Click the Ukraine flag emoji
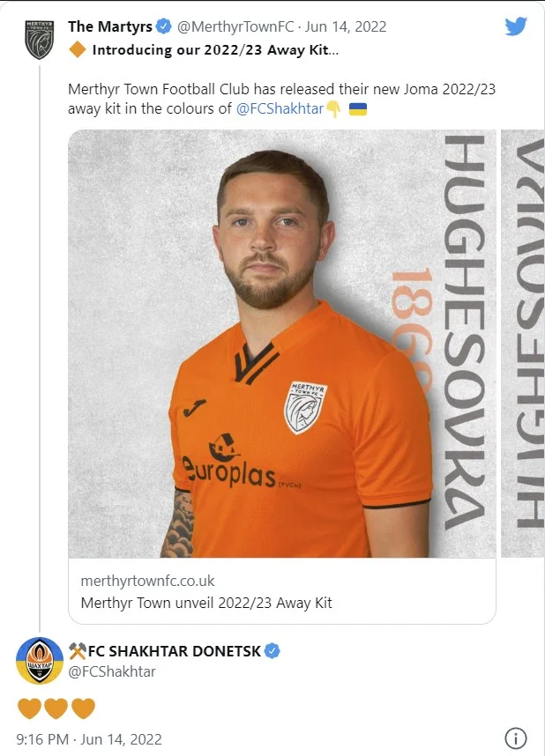This screenshot has width=545, height=756. [358, 109]
